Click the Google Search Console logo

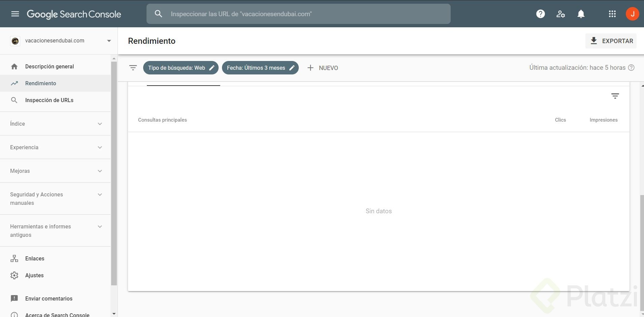pyautogui.click(x=74, y=14)
